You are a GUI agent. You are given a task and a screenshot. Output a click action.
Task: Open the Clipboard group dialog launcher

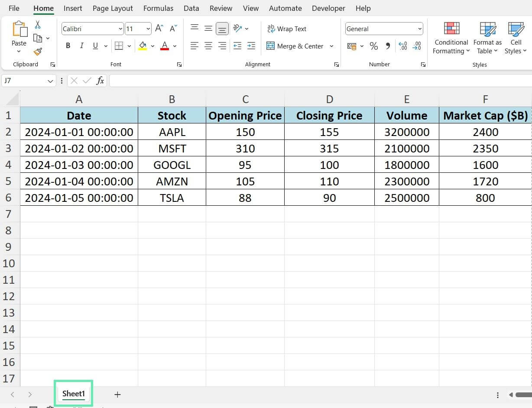[53, 65]
